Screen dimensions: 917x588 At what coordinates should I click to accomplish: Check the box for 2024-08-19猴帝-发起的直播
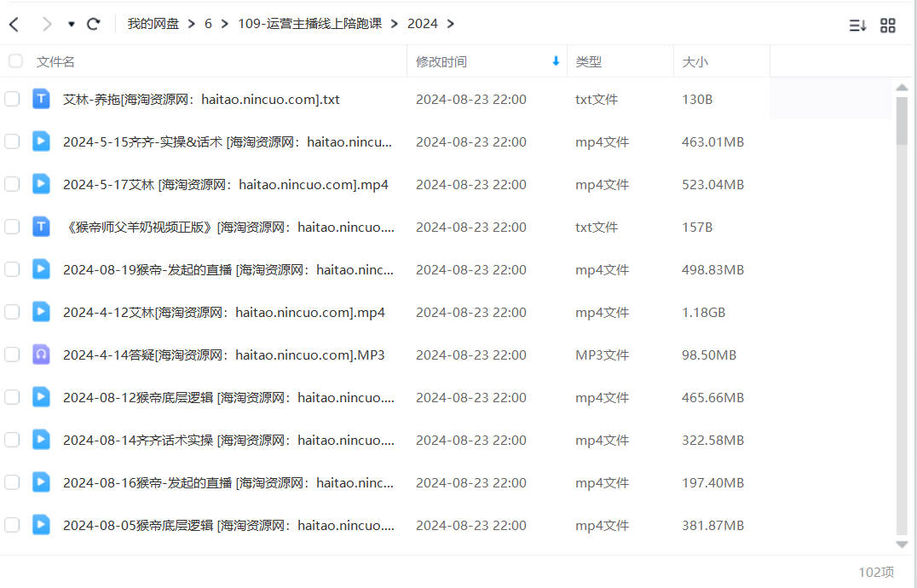12,269
